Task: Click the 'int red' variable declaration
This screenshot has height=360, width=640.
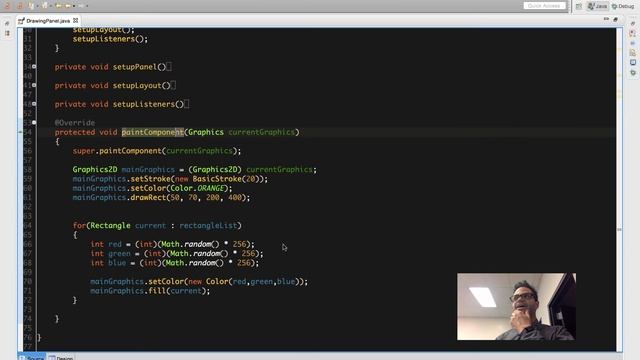Action: 106,244
